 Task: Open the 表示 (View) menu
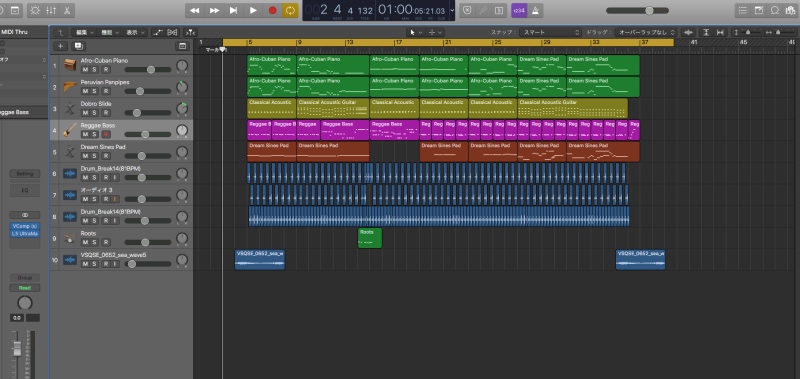coord(135,32)
